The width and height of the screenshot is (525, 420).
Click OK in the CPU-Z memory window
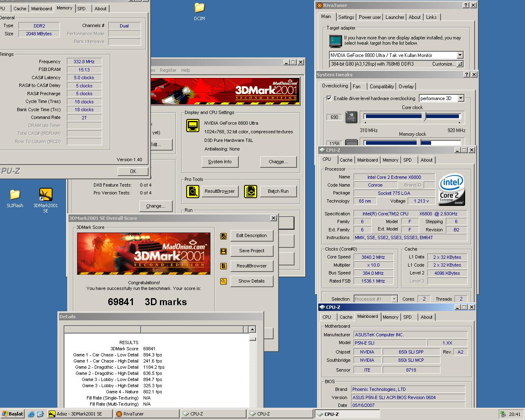pos(133,171)
